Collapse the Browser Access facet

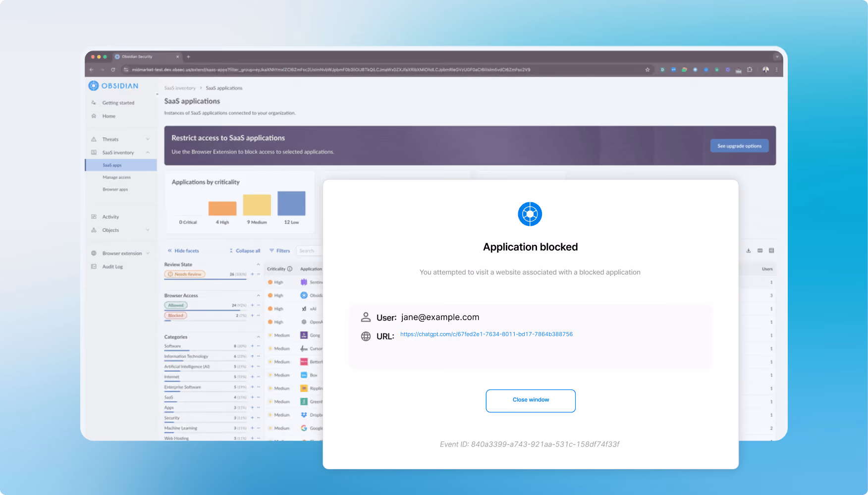(258, 296)
